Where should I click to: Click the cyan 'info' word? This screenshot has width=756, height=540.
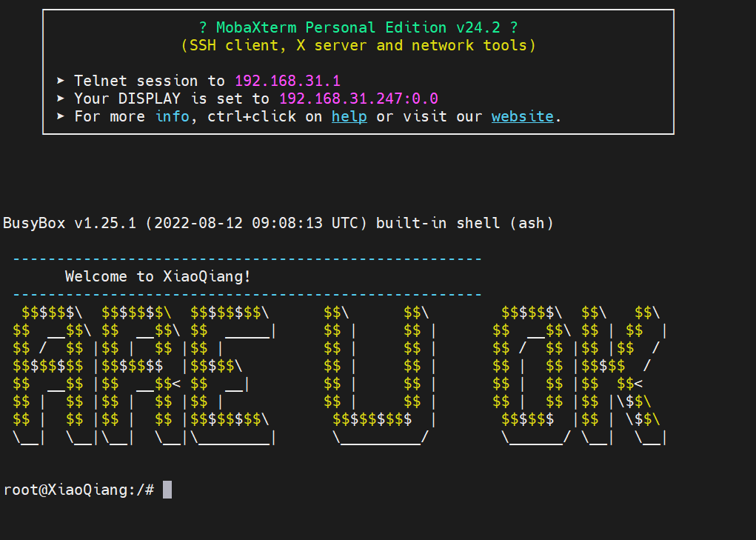point(172,116)
